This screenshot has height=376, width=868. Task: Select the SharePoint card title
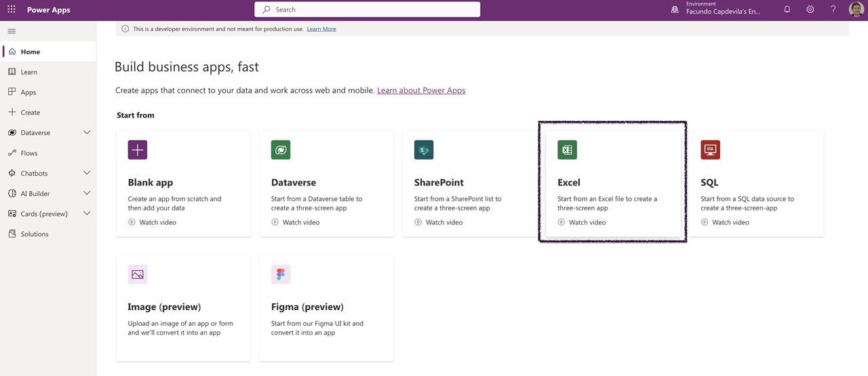[439, 183]
